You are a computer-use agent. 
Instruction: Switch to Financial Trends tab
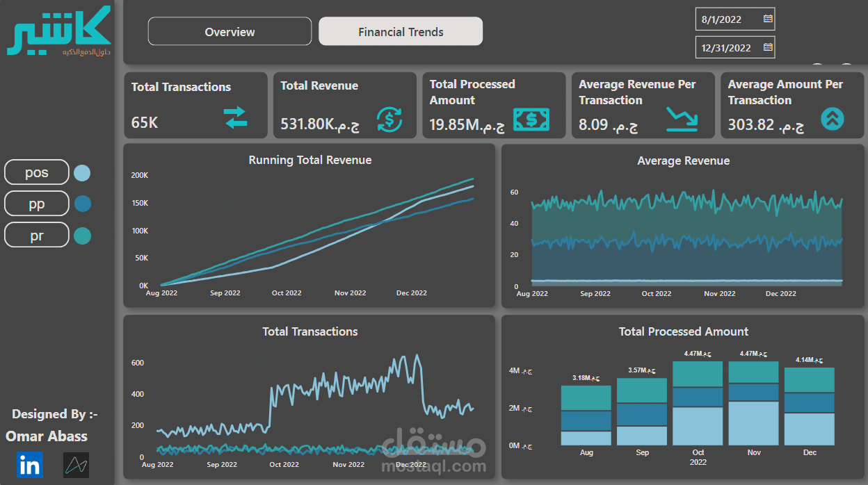point(401,31)
